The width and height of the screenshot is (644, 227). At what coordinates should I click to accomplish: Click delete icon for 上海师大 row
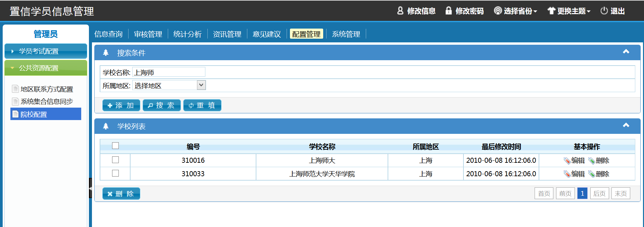591,160
